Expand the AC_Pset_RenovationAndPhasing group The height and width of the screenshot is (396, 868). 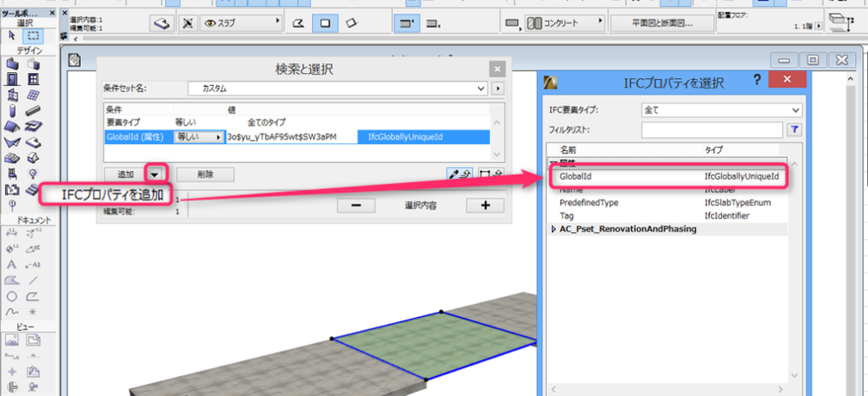555,229
